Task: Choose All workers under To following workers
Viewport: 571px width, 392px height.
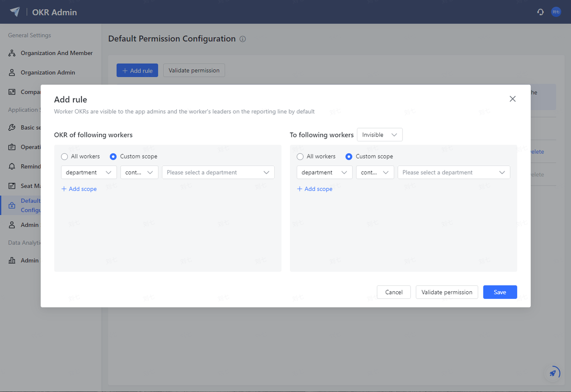Action: point(300,156)
